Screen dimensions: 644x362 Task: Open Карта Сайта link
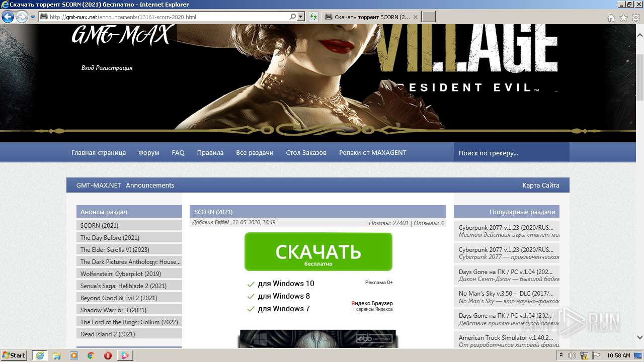[x=541, y=185]
